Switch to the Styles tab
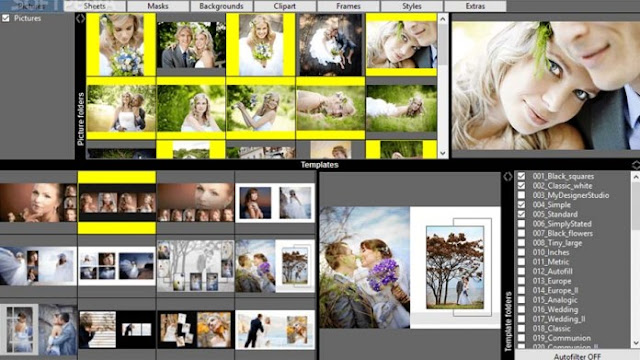Image resolution: width=640 pixels, height=360 pixels. (x=411, y=6)
